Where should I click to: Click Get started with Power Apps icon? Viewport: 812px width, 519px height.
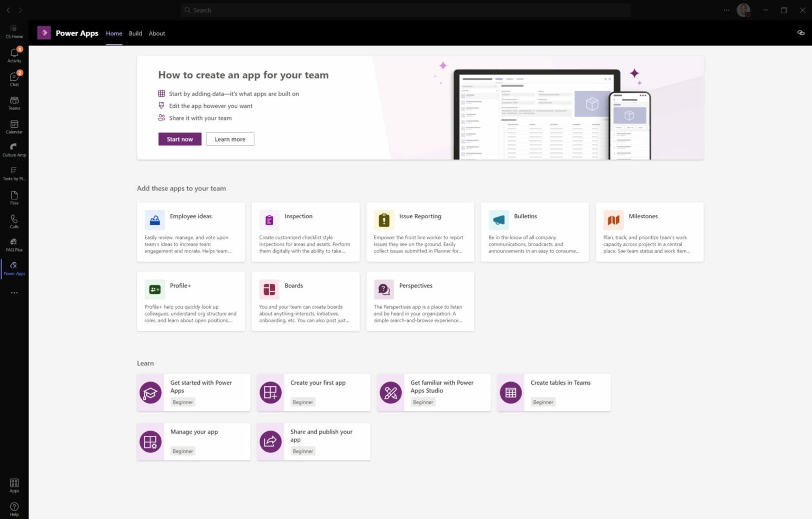pyautogui.click(x=151, y=393)
